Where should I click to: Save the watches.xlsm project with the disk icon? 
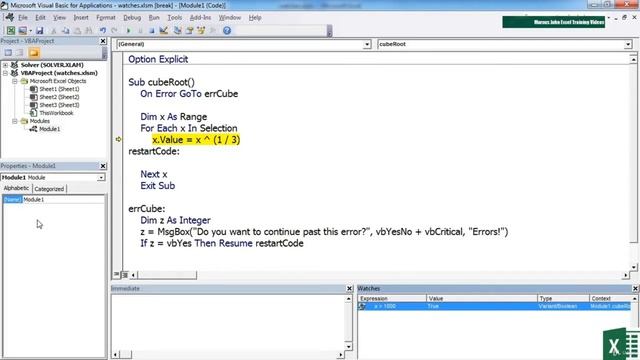point(40,31)
